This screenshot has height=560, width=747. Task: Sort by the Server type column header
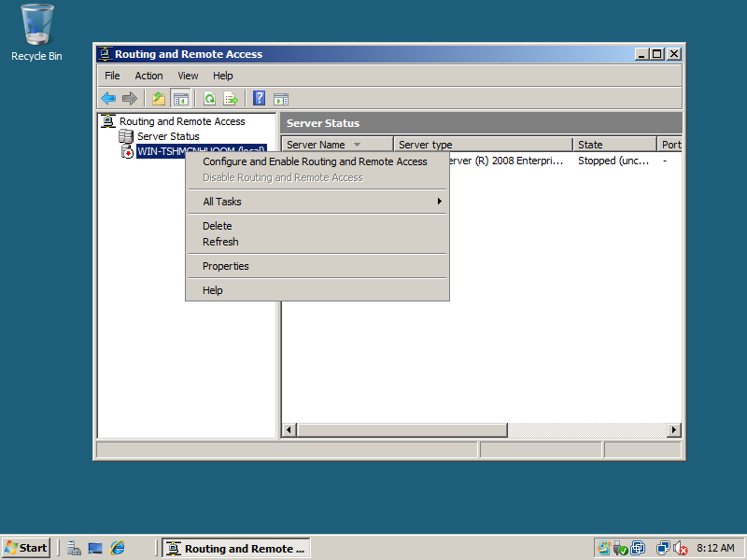(x=483, y=145)
